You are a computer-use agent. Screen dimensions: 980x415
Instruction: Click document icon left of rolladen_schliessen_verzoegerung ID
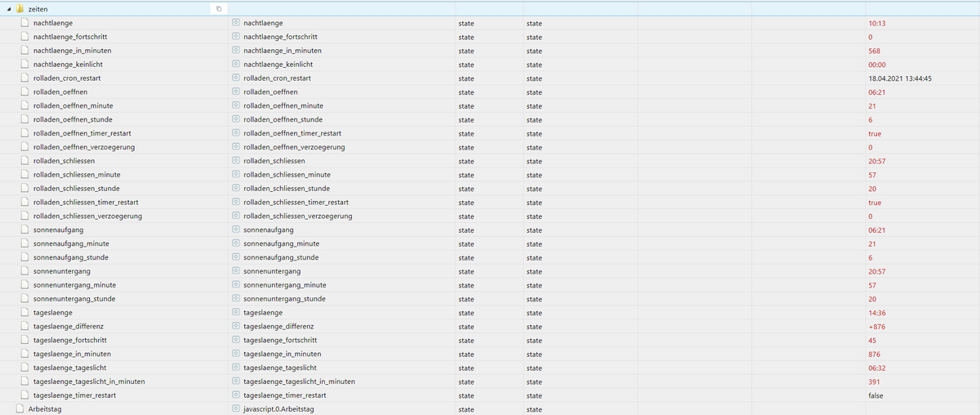[25, 216]
